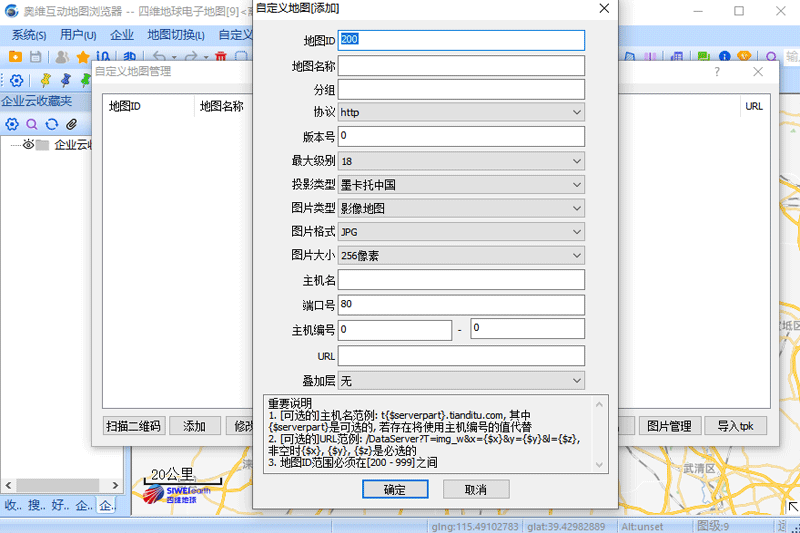
Task: Click the purple magnifier search icon at toolbar right
Action: 771,57
